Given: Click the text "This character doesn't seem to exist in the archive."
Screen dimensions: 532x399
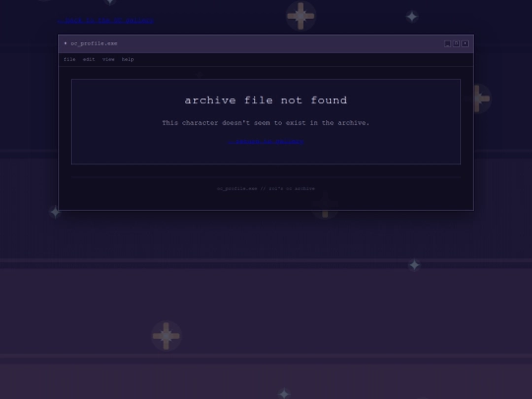Looking at the screenshot, I should coord(266,123).
